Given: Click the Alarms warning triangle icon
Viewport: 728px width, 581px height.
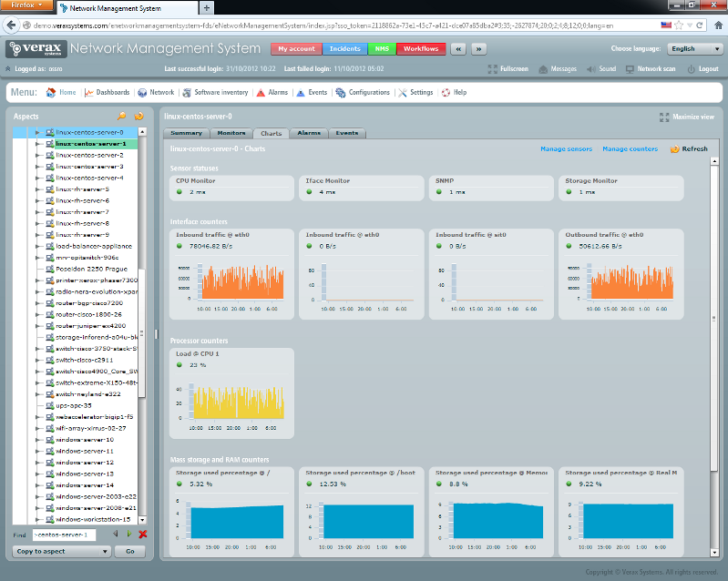Looking at the screenshot, I should pos(261,92).
